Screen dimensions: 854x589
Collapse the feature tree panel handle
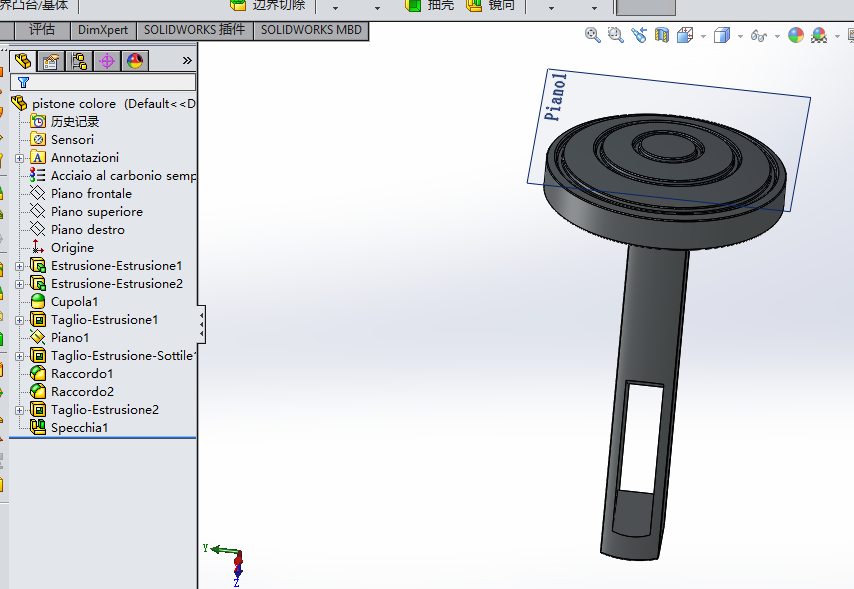[x=202, y=325]
